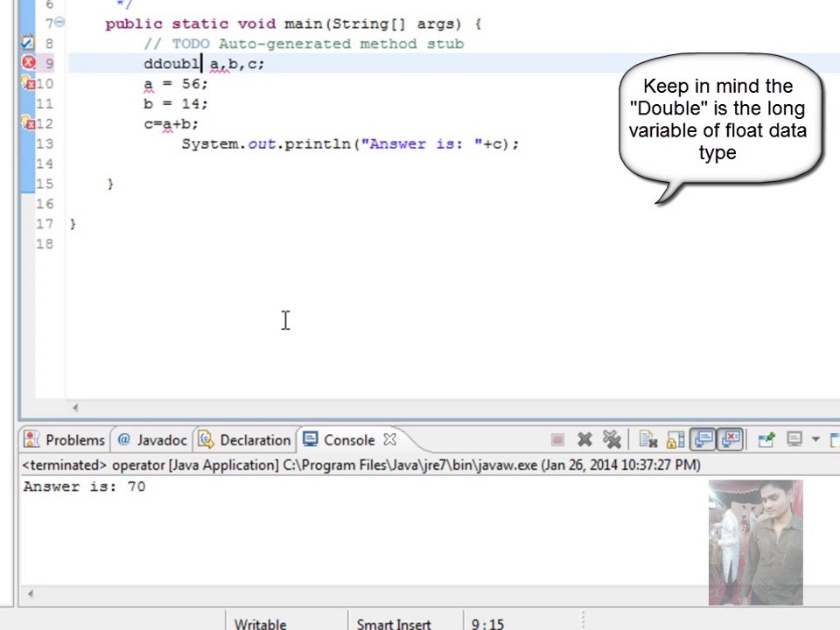Click the quick-fix error marker on line 10
Image resolution: width=840 pixels, height=630 pixels.
tap(28, 83)
